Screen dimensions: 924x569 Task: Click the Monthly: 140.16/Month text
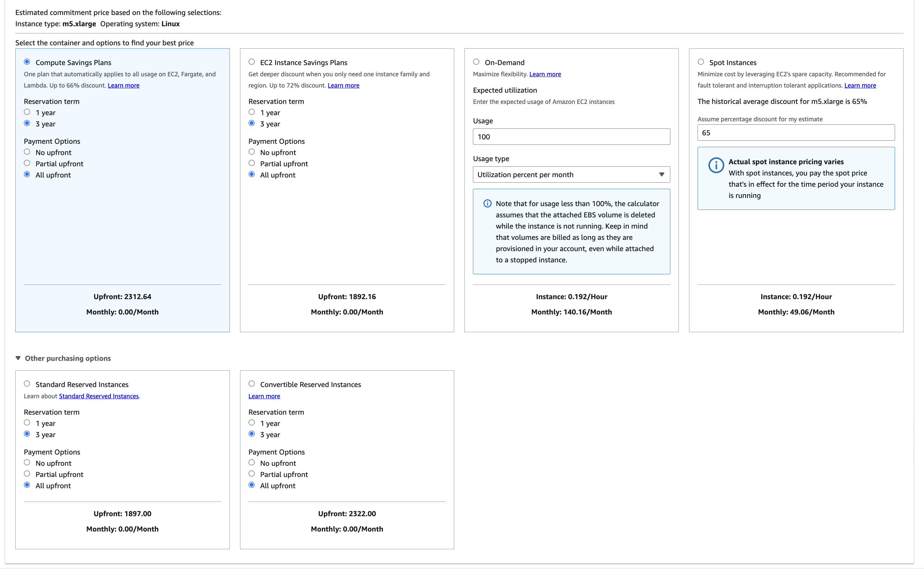[x=571, y=312]
